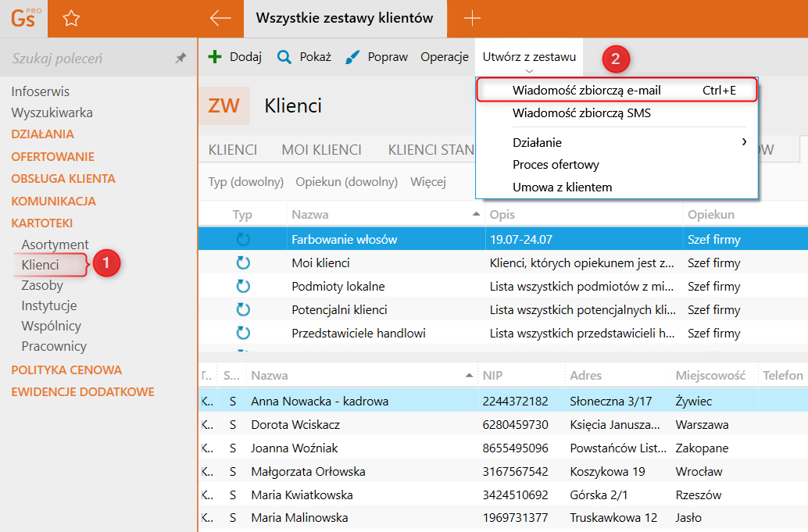The height and width of the screenshot is (532, 808).
Task: Open a new tab with the plus icon
Action: [x=472, y=19]
